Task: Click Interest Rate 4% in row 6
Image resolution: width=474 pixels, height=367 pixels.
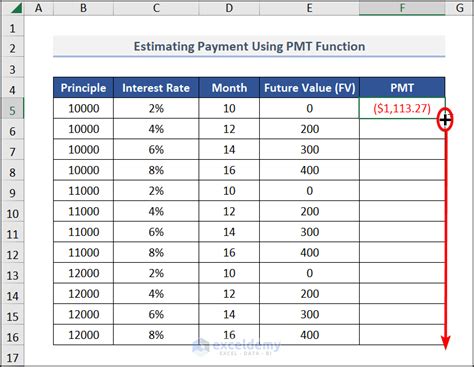Action: (x=156, y=129)
